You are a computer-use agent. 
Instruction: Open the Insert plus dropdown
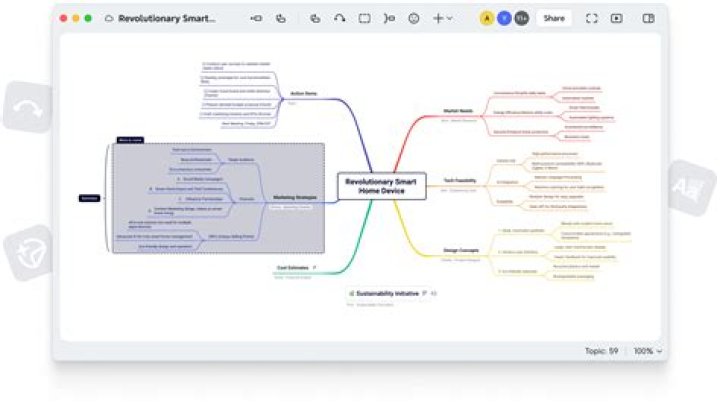tap(442, 18)
